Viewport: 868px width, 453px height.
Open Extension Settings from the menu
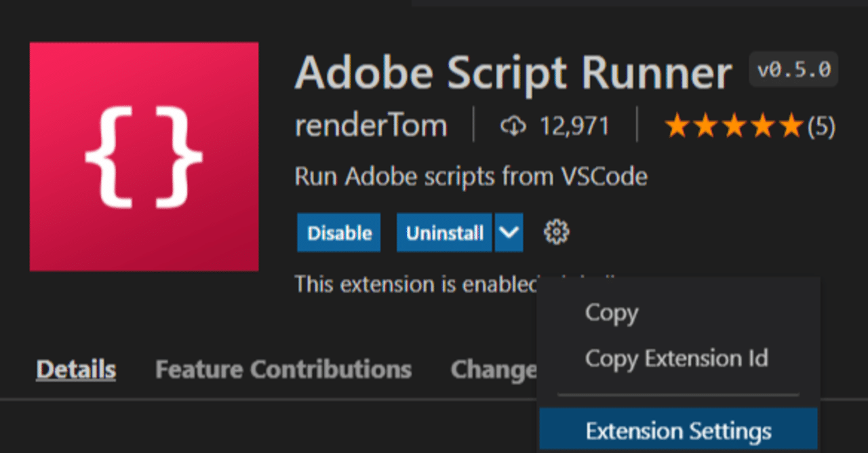(678, 431)
